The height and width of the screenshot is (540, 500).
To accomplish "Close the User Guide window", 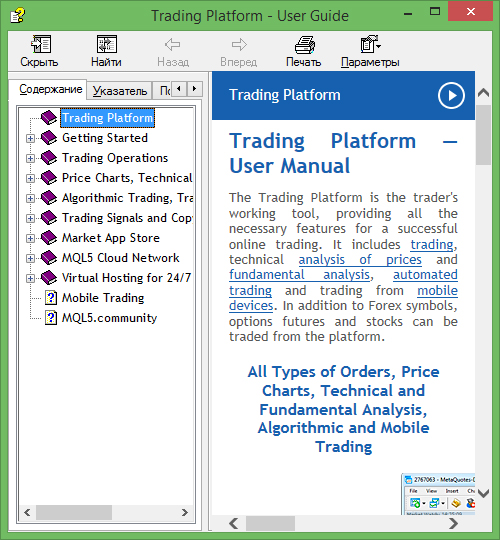I will click(x=470, y=12).
